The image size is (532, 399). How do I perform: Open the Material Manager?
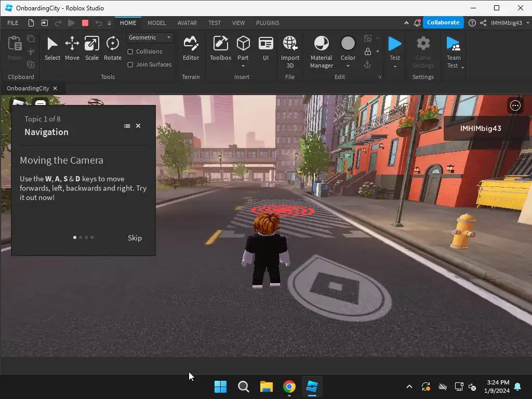(x=321, y=52)
